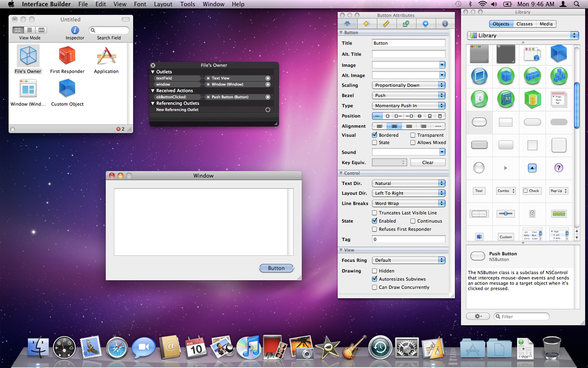
Task: Open Text Dir. Natural dropdown
Action: point(409,183)
